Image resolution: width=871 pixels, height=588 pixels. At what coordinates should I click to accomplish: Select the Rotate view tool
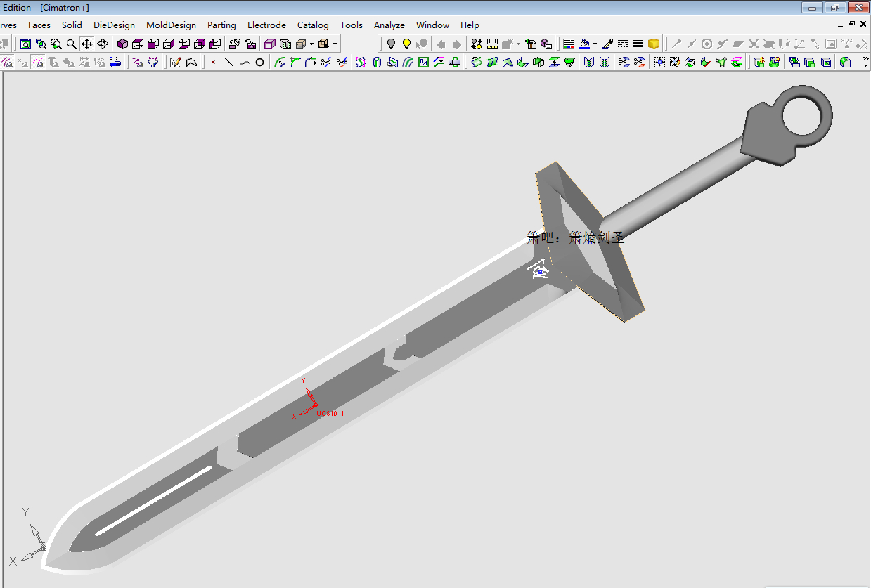click(x=103, y=44)
